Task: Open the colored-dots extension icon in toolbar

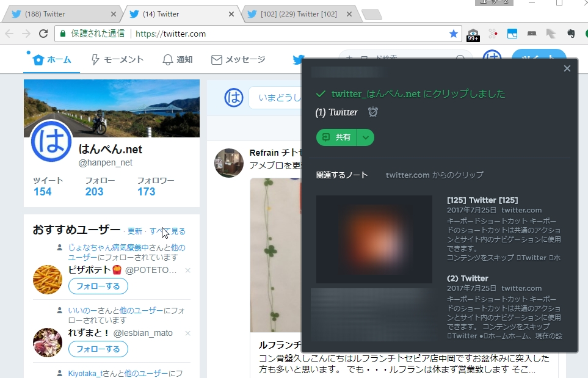Action: [x=493, y=34]
